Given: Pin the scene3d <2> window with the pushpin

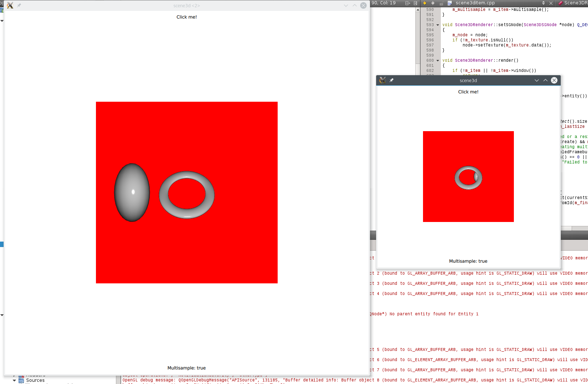Looking at the screenshot, I should (x=19, y=5).
